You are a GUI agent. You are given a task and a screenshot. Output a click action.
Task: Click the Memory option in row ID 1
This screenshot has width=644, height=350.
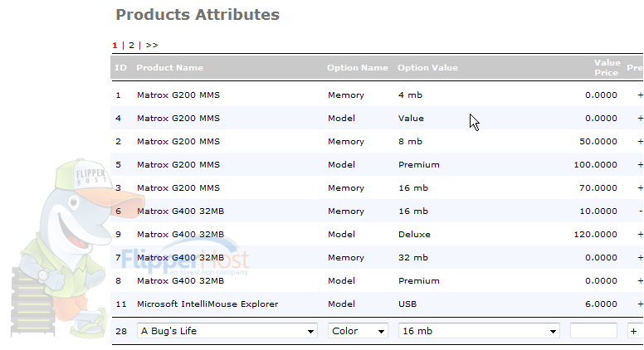pos(346,95)
